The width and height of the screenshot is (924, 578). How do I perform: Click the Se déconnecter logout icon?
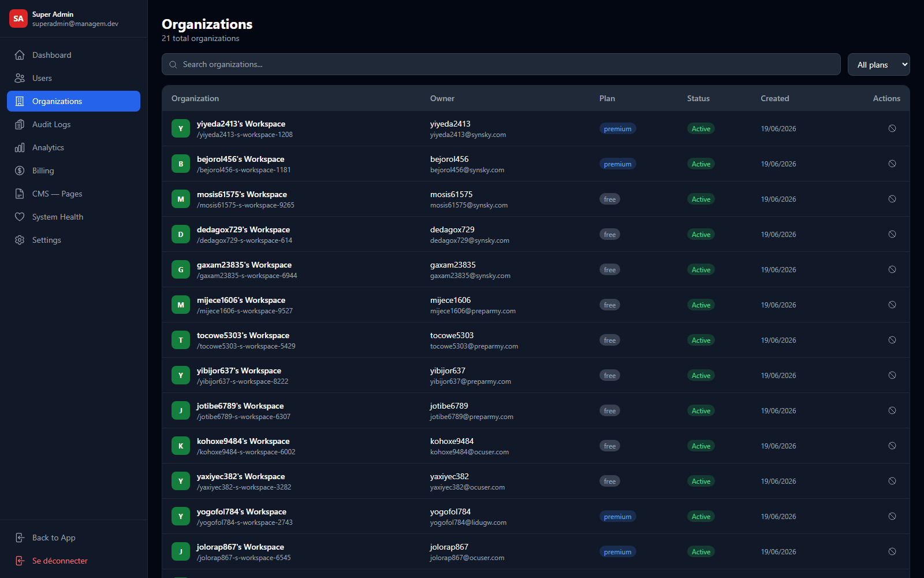20,561
